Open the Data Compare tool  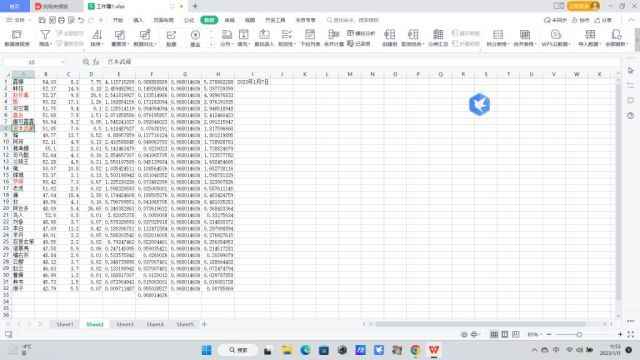(144, 38)
